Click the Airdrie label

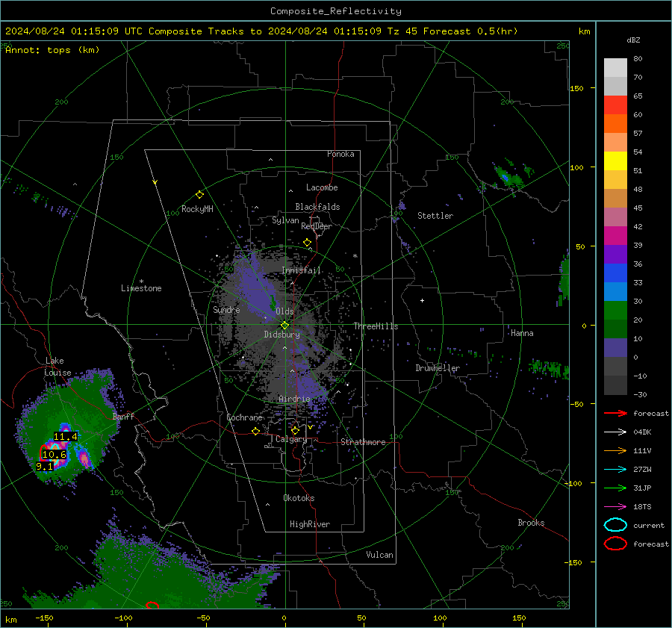(x=294, y=399)
